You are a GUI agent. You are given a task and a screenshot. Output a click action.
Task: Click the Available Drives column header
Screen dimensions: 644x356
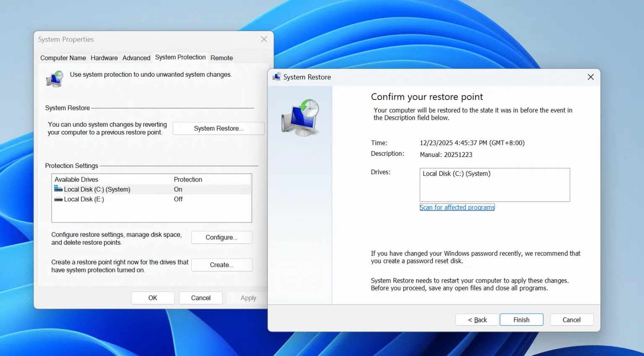click(76, 179)
